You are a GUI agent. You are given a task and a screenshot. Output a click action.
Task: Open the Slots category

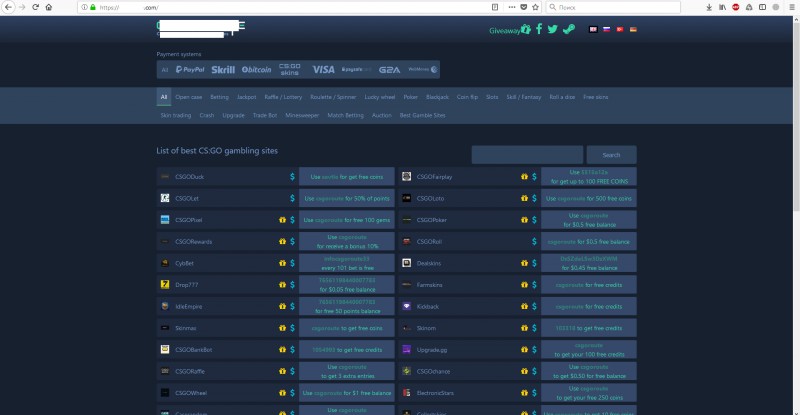click(492, 97)
